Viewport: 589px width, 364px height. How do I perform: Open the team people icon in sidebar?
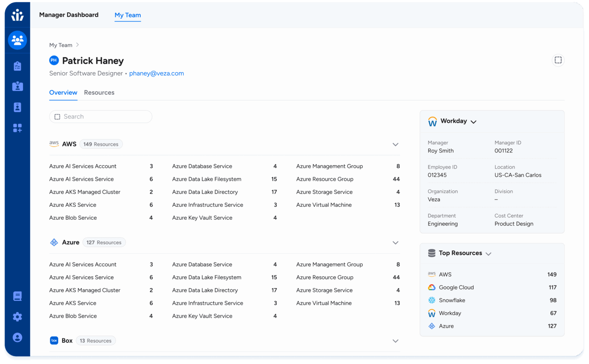17,40
